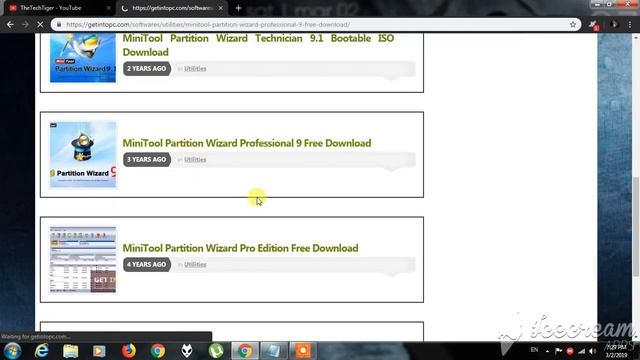Image resolution: width=640 pixels, height=360 pixels.
Task: Expand hidden system tray icons arrow
Action: 547,351
